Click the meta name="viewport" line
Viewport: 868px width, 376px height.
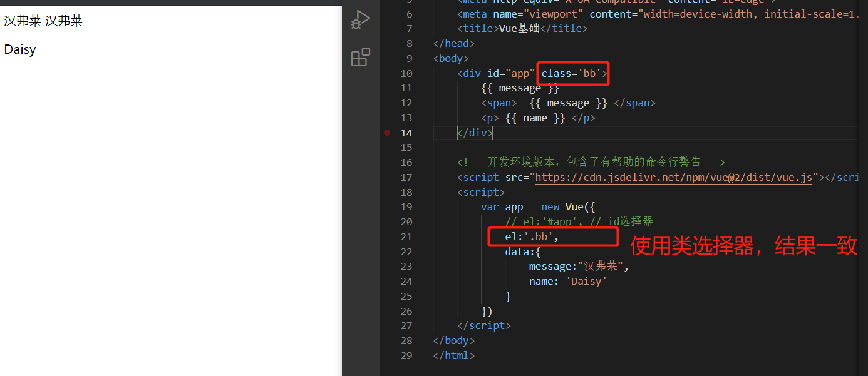[658, 14]
